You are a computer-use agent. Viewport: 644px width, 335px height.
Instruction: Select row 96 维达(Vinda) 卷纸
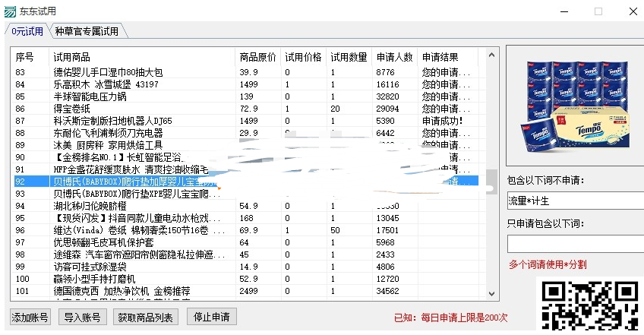[x=122, y=229]
